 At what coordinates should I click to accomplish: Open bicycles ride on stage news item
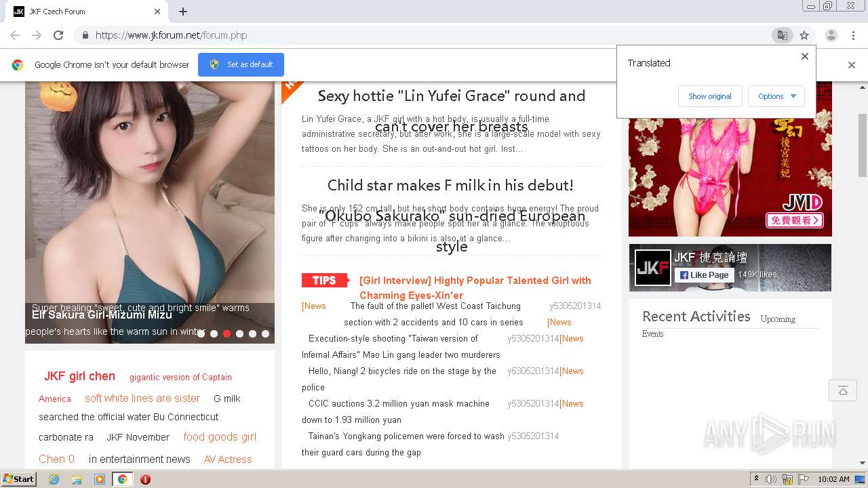tap(399, 379)
